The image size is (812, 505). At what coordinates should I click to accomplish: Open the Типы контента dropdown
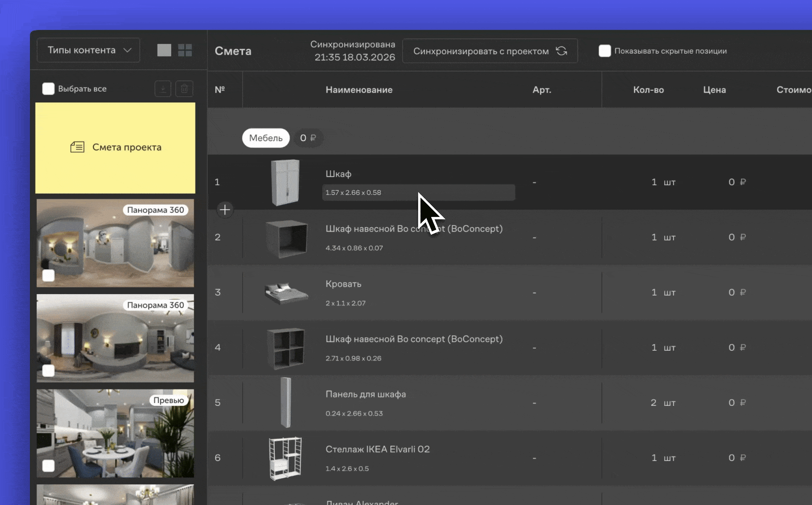click(x=88, y=50)
